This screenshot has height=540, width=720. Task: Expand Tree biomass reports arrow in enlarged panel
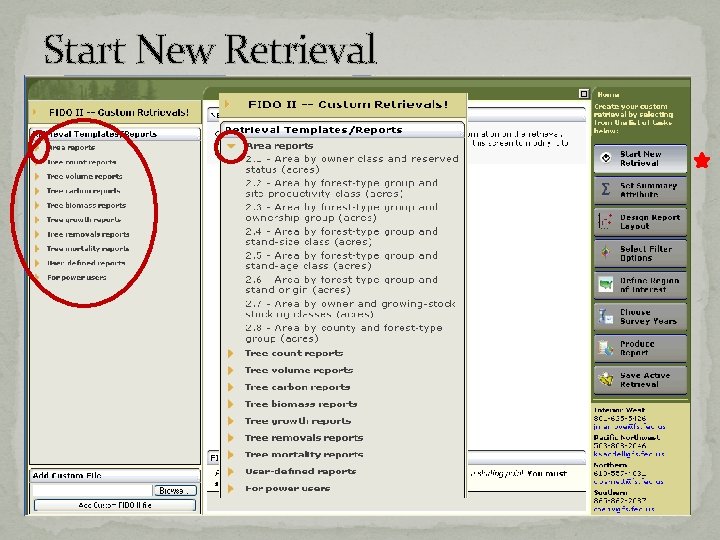(x=231, y=404)
